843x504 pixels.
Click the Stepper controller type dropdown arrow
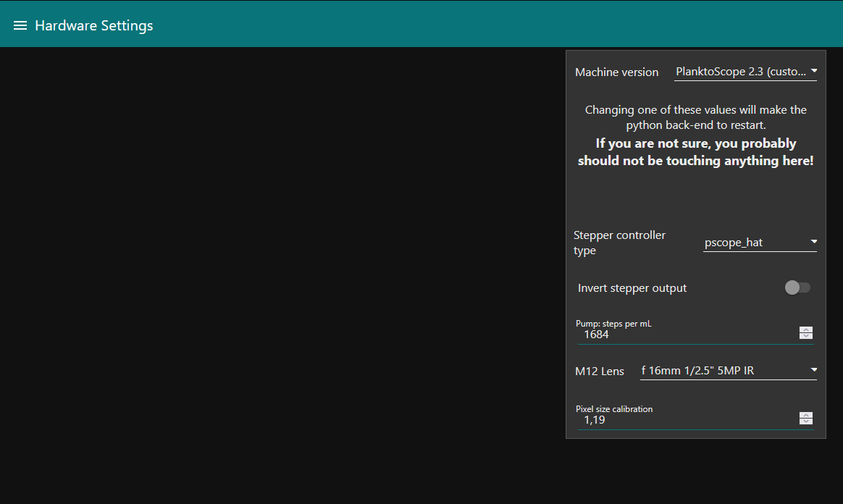tap(813, 242)
